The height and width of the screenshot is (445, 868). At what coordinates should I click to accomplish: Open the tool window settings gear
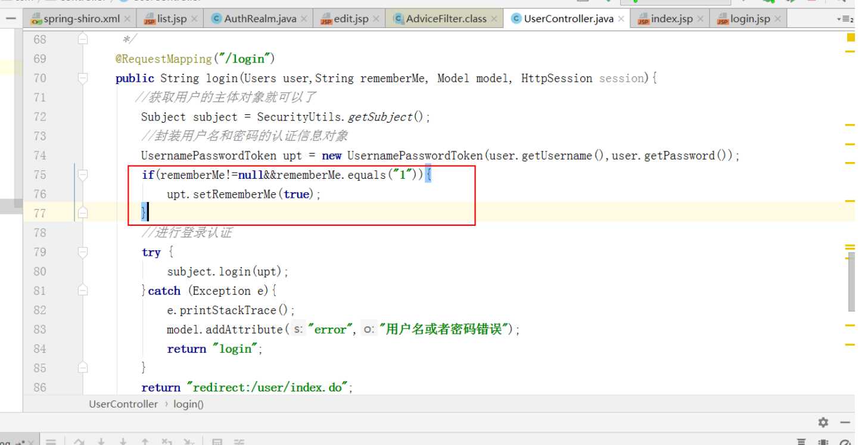tap(823, 422)
